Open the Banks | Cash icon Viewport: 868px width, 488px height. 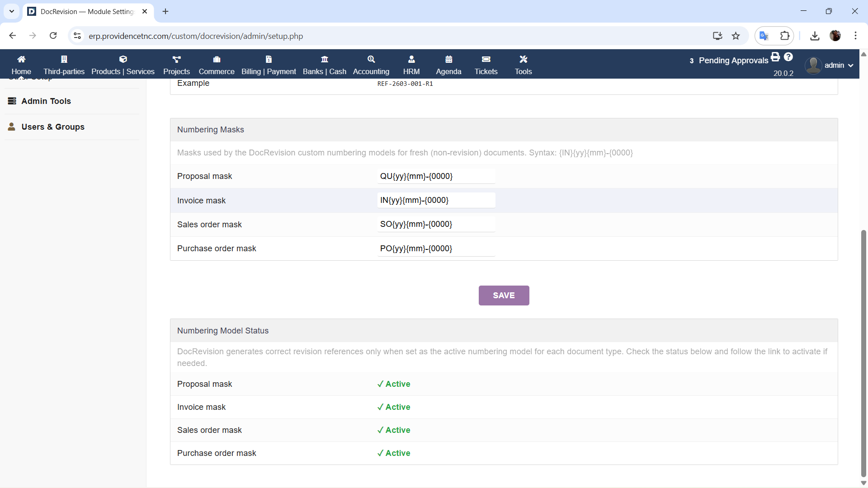[x=324, y=59]
